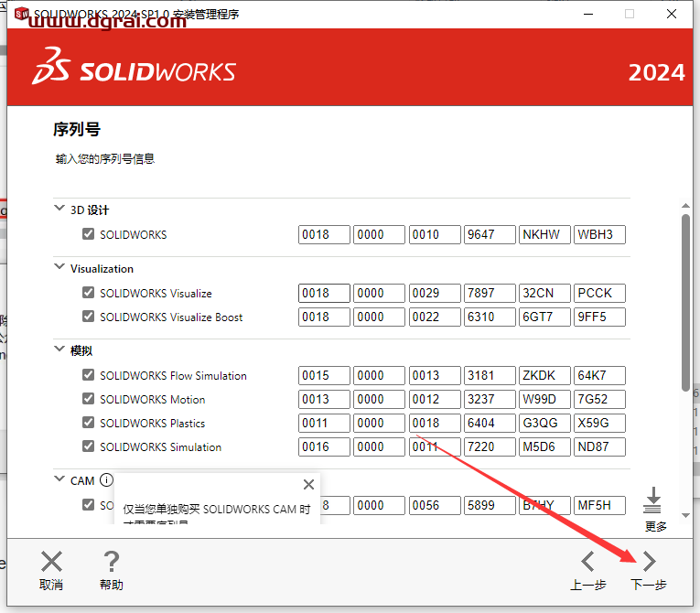Toggle SOLIDWORKS Plastics checkbox

click(88, 423)
